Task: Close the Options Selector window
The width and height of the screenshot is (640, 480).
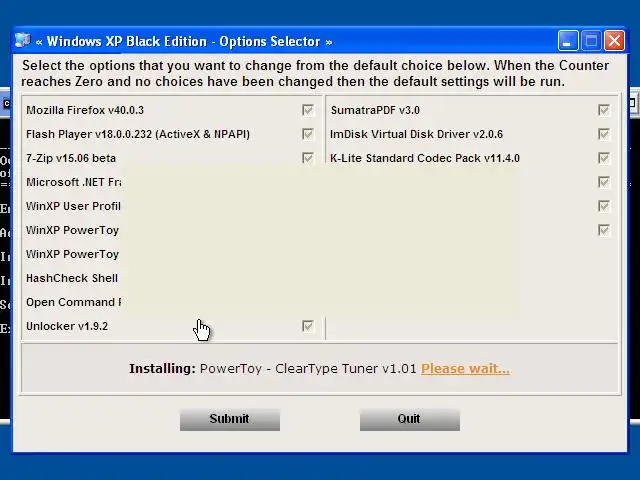Action: [614, 41]
